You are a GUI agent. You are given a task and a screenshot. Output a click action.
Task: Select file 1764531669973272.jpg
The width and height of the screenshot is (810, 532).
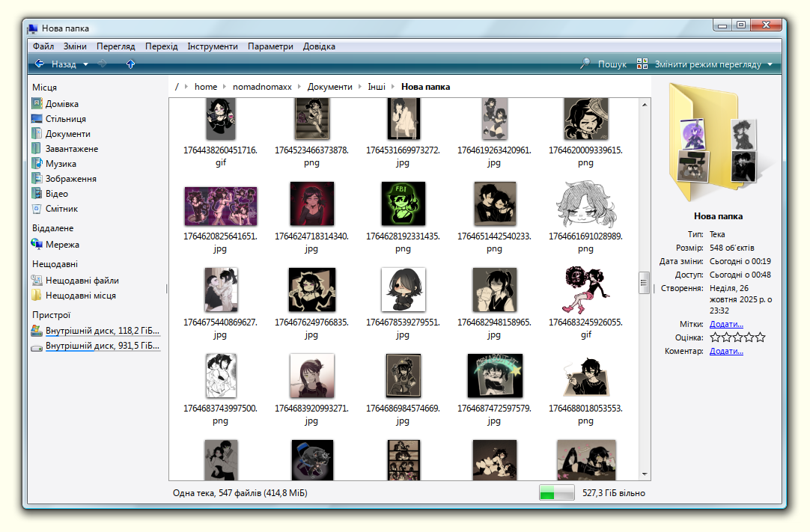[403, 133]
